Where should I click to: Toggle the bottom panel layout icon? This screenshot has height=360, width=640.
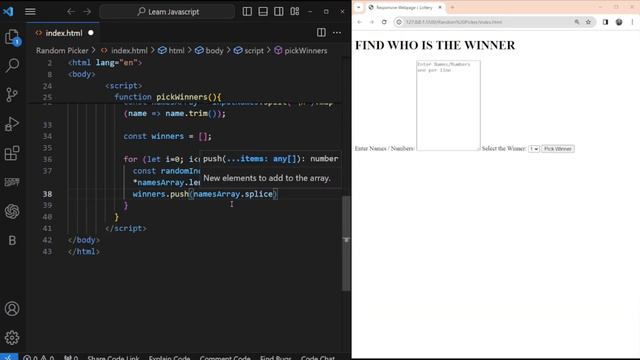(x=263, y=11)
